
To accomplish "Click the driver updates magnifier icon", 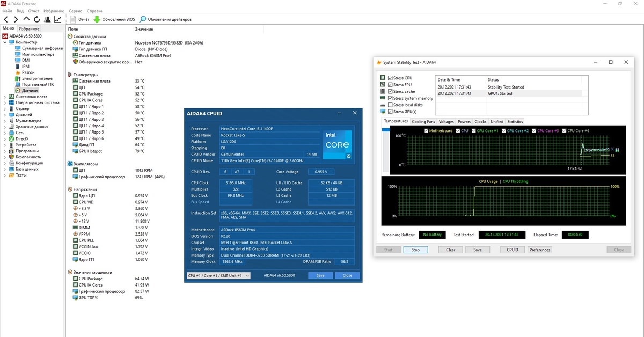I will pyautogui.click(x=143, y=19).
